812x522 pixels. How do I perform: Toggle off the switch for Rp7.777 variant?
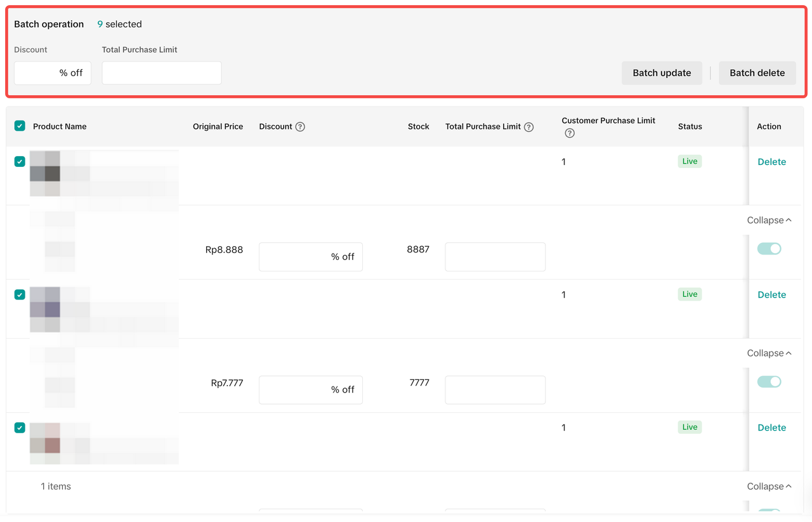pyautogui.click(x=769, y=382)
